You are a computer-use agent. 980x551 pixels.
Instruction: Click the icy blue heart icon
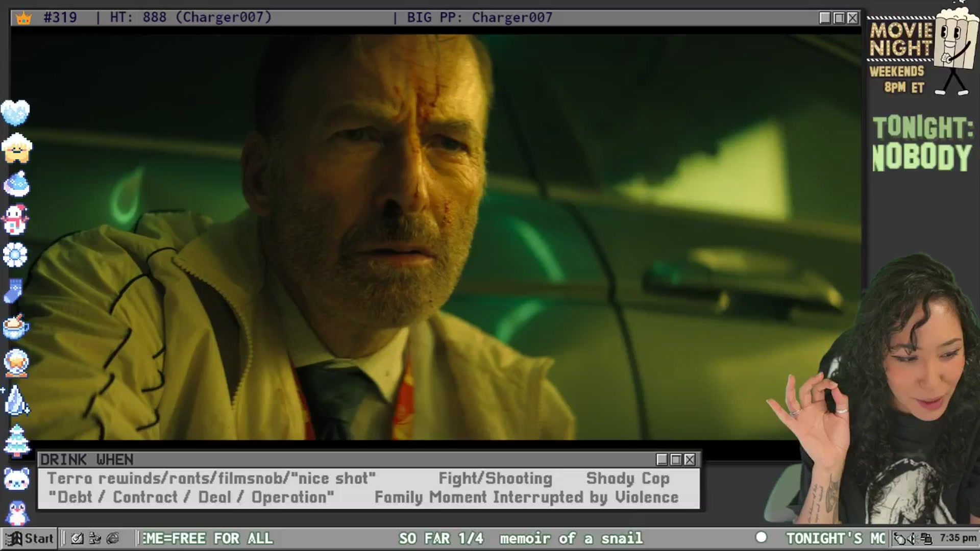point(15,112)
